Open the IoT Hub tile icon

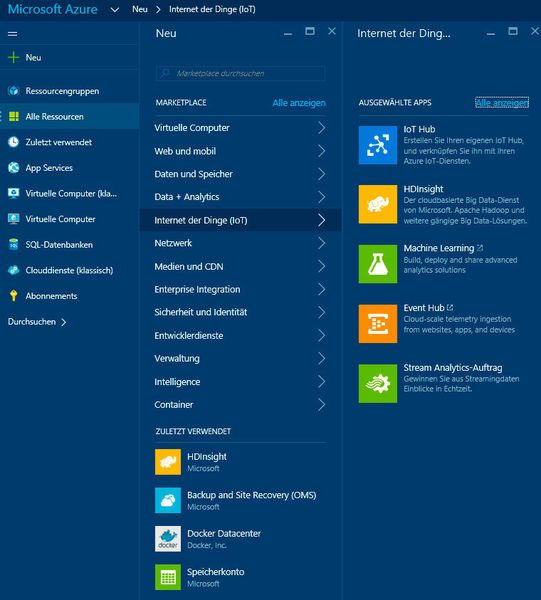click(378, 145)
